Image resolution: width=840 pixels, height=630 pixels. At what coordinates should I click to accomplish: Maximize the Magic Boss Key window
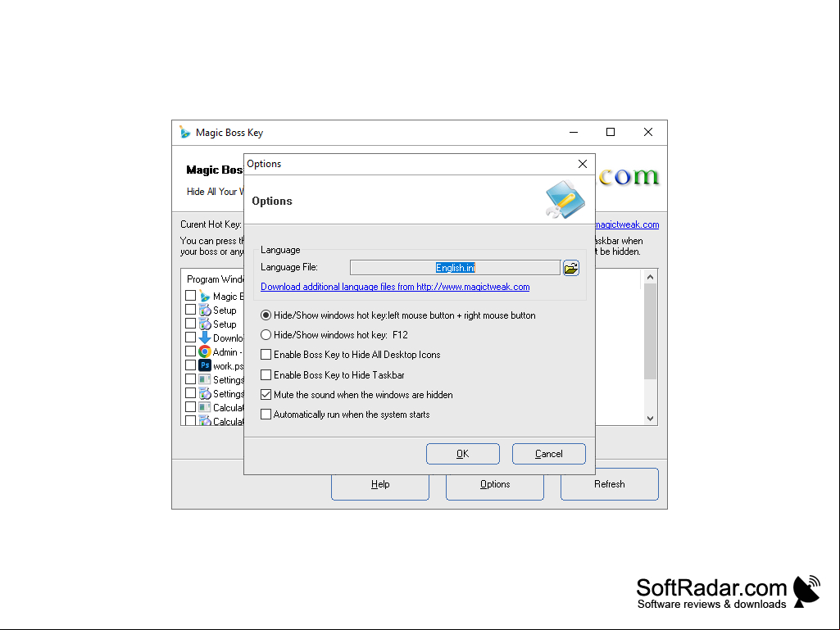point(611,133)
